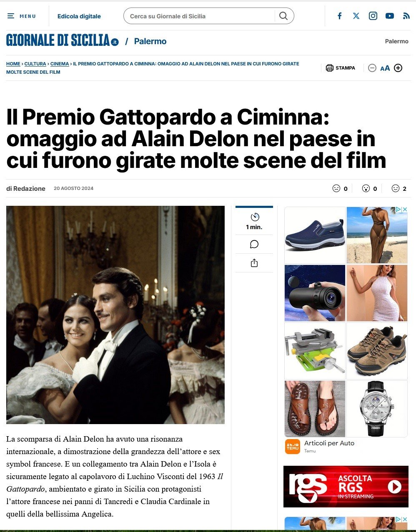Open the Edicola digitale link

[x=79, y=16]
